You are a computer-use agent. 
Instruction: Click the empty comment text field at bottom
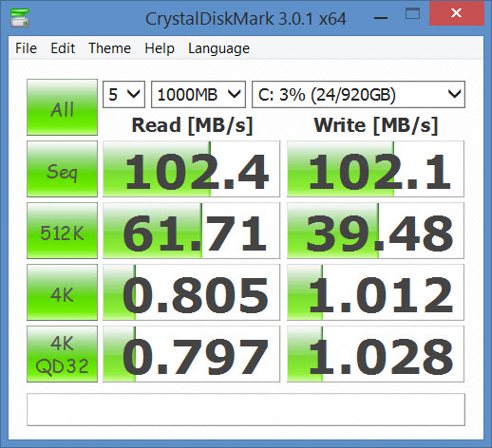246,410
